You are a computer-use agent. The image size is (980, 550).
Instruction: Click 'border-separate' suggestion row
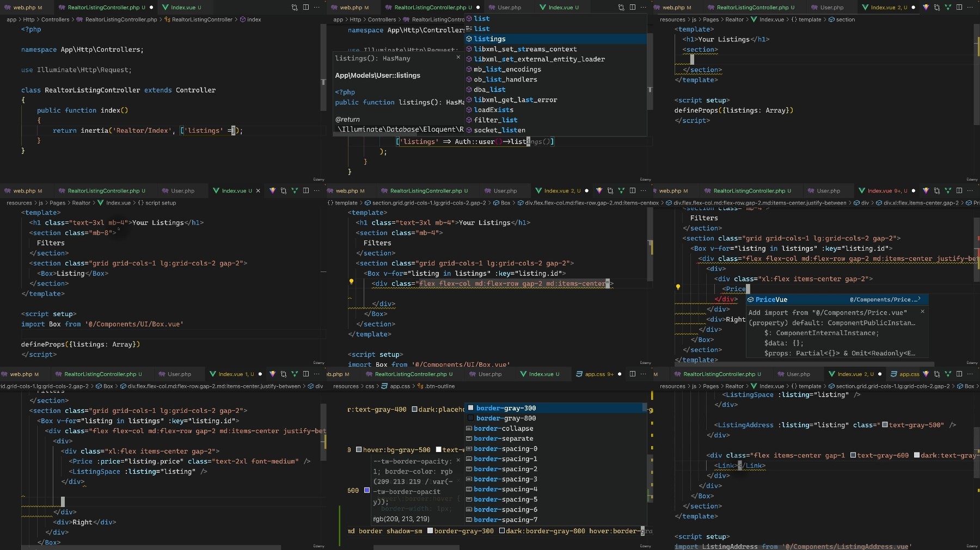pyautogui.click(x=555, y=438)
